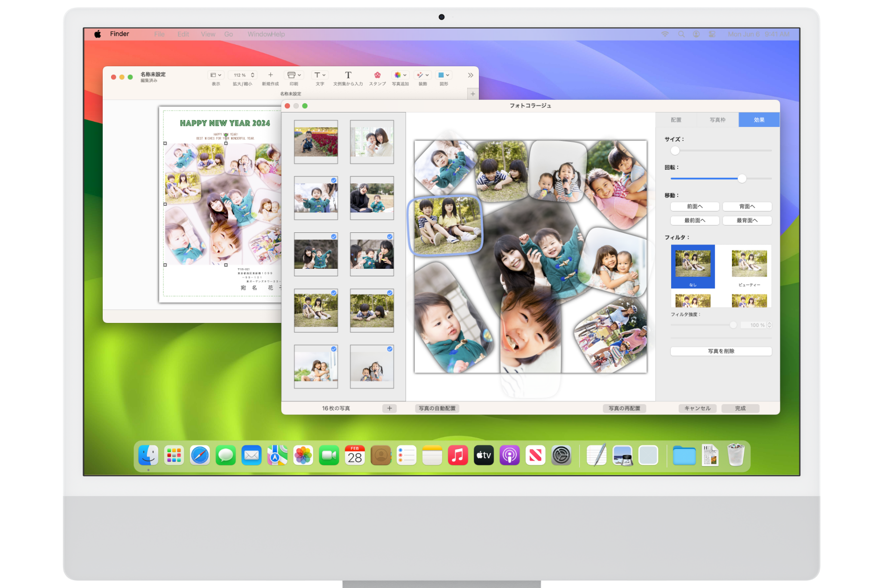Toggle checkmark on children-sitting-on-grass thumbnail
Image resolution: width=884 pixels, height=588 pixels.
coord(334,293)
